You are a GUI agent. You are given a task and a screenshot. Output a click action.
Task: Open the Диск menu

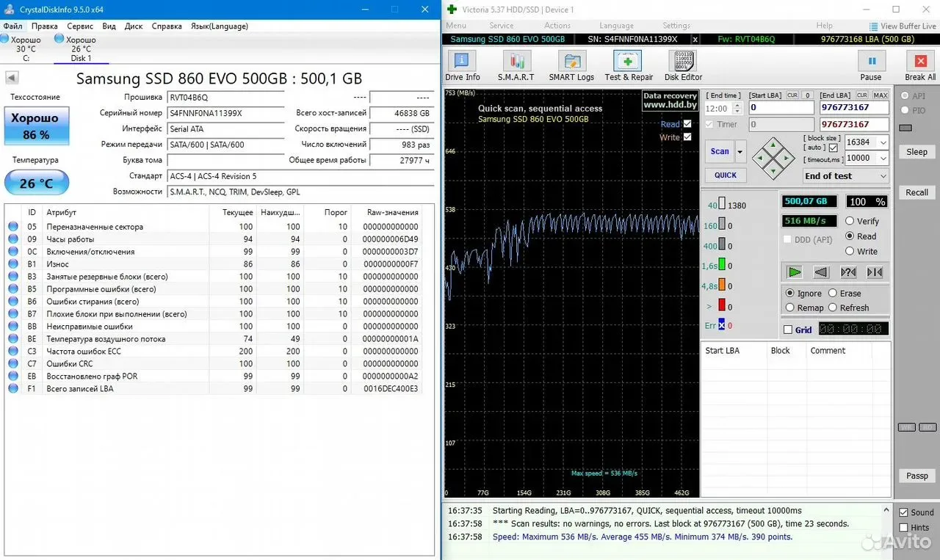click(x=134, y=26)
